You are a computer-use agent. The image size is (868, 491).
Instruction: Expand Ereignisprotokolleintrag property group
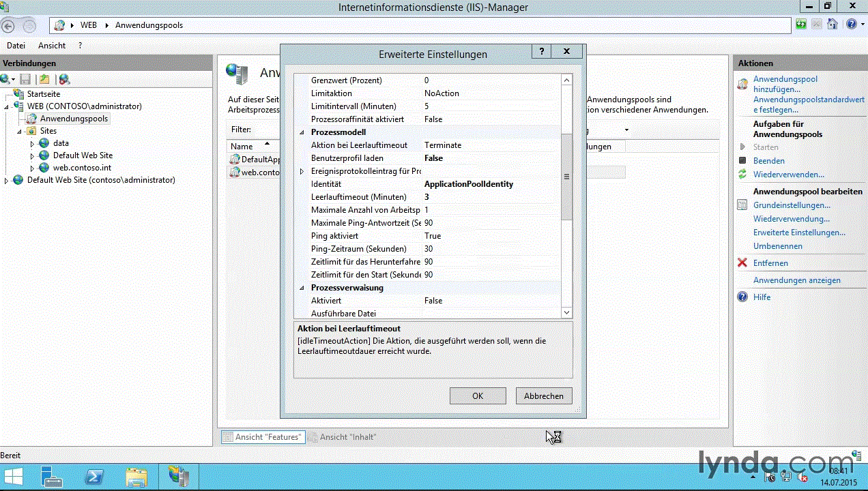coord(302,171)
